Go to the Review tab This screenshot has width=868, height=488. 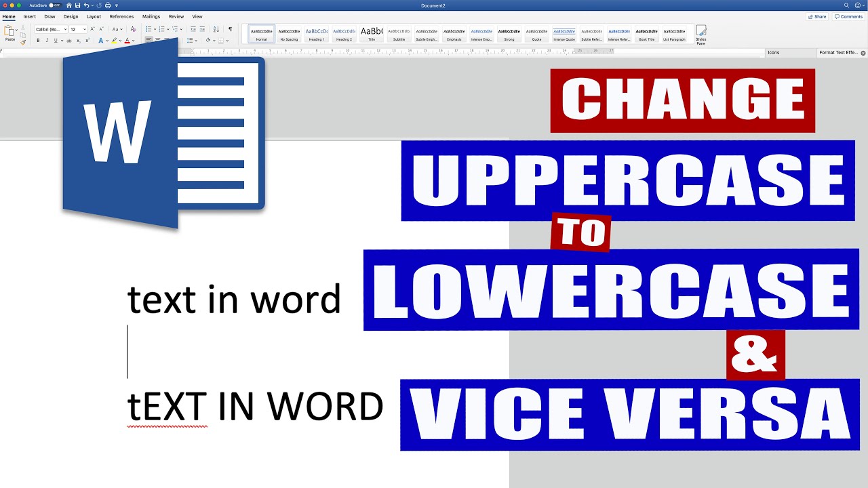tap(176, 16)
